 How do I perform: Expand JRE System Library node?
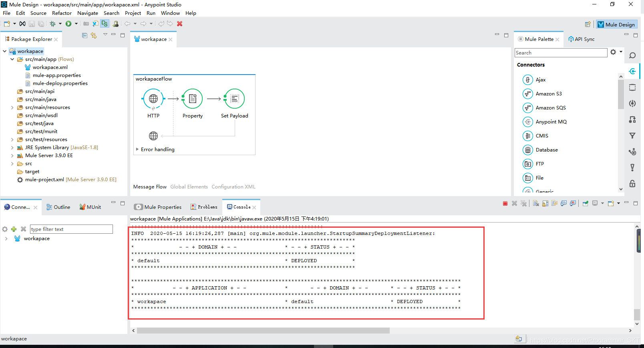[12, 148]
